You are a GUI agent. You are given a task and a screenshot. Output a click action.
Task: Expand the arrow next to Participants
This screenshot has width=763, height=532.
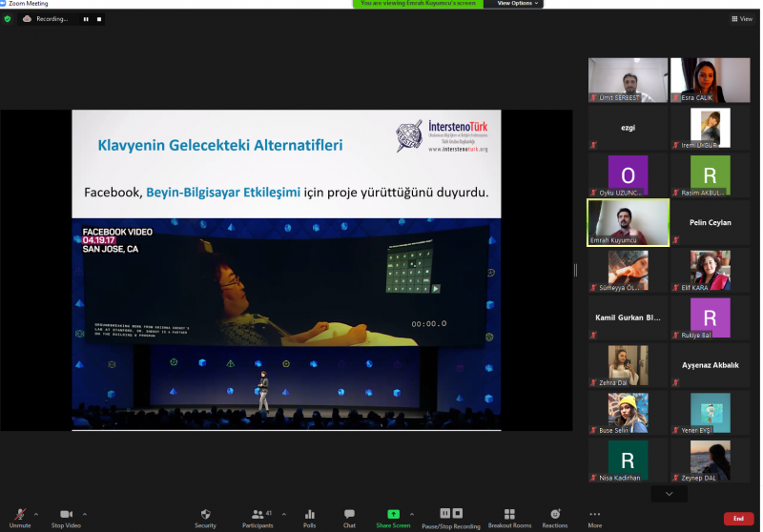(283, 514)
